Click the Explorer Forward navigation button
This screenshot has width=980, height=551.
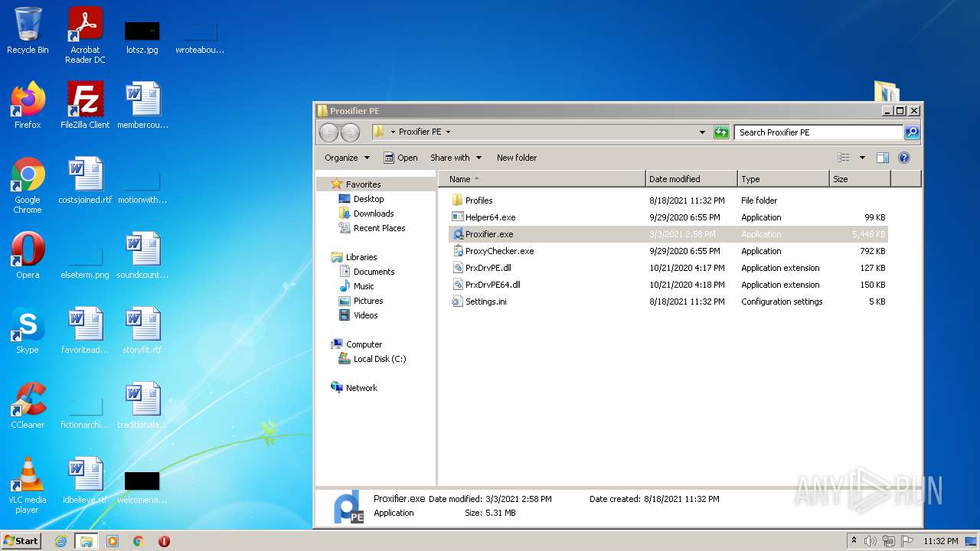350,132
